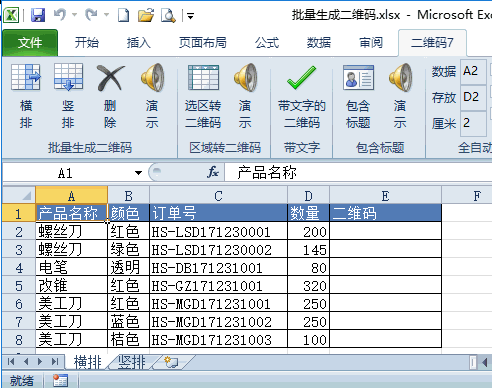The height and width of the screenshot is (388, 492).
Task: Open the 文件 file tab
Action: [x=30, y=42]
